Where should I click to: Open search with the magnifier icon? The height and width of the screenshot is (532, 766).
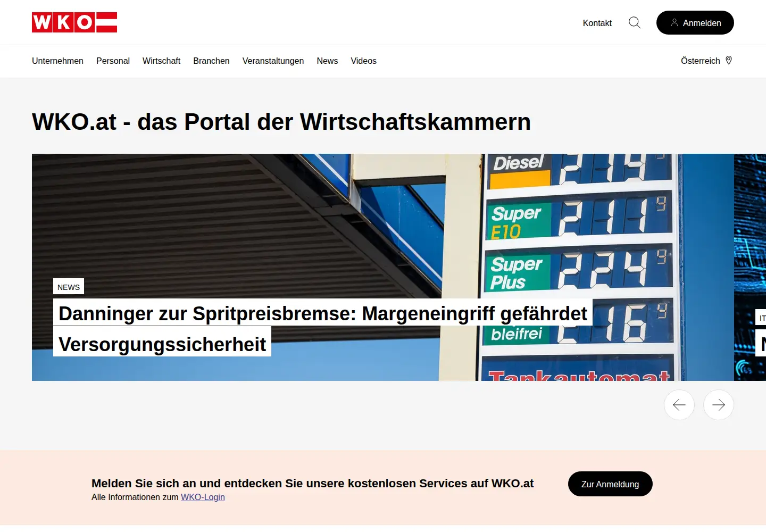635,22
